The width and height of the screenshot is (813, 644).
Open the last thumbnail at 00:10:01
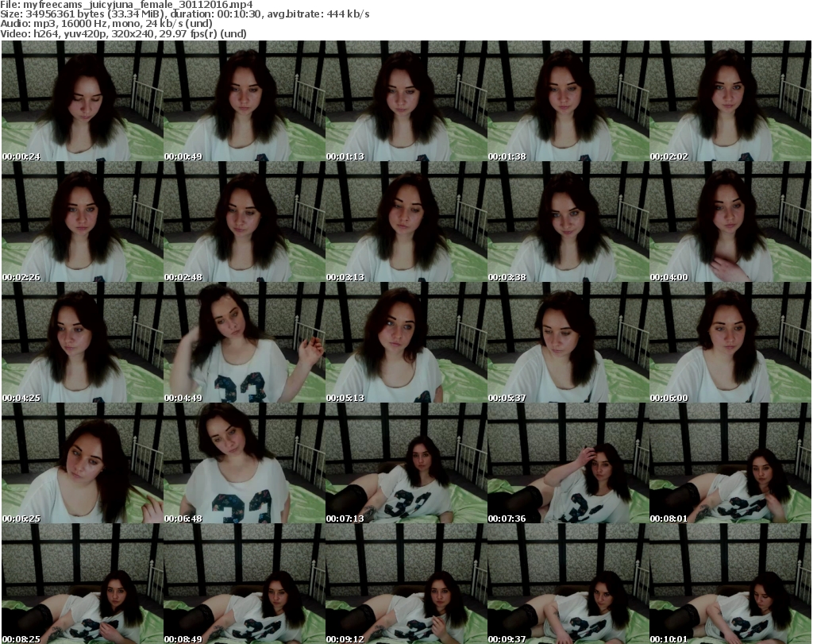click(x=730, y=584)
